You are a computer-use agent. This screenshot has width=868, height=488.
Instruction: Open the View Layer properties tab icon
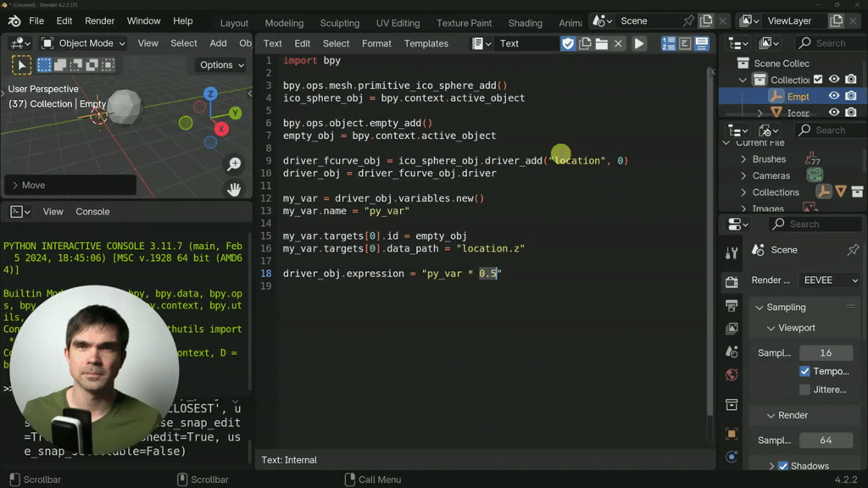(732, 329)
